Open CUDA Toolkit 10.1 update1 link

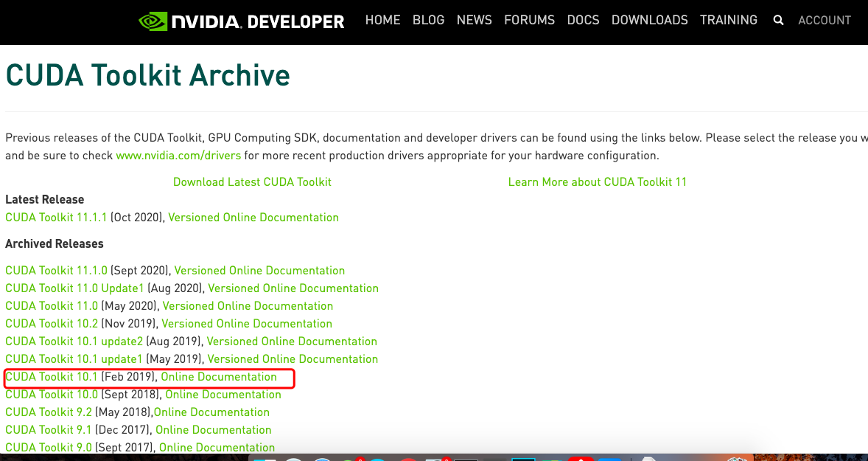pos(74,359)
